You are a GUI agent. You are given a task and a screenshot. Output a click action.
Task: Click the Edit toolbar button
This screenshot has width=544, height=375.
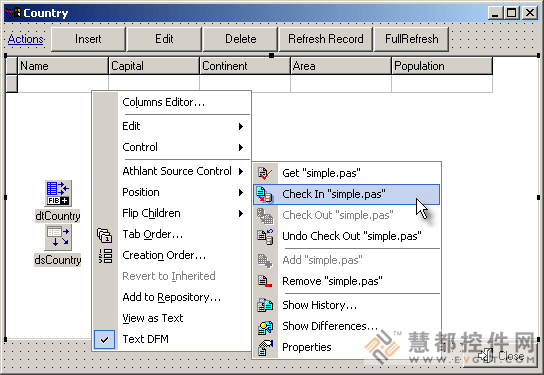coord(164,39)
